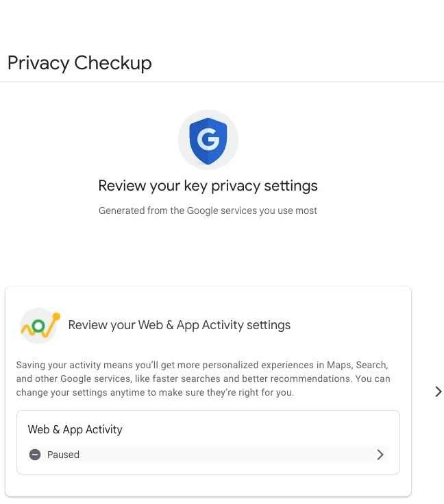Open the "Web & App Activity" setting label
This screenshot has width=444, height=504.
click(x=75, y=429)
